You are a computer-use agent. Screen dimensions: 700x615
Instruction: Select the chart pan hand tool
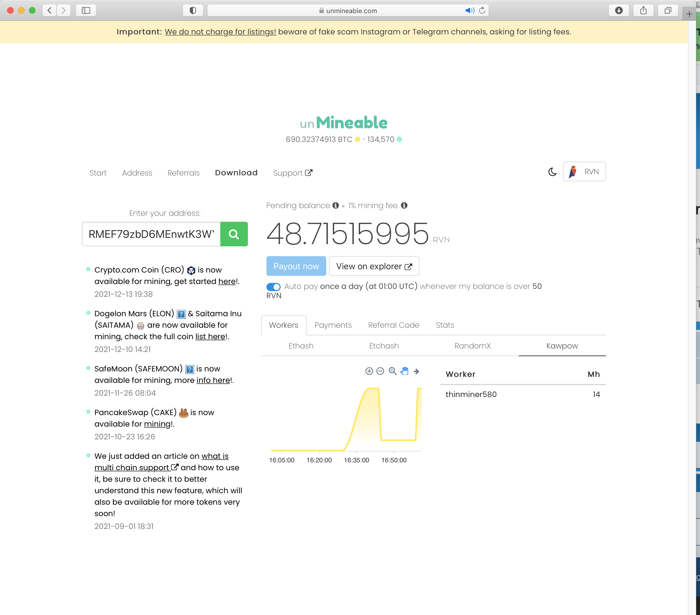click(404, 371)
